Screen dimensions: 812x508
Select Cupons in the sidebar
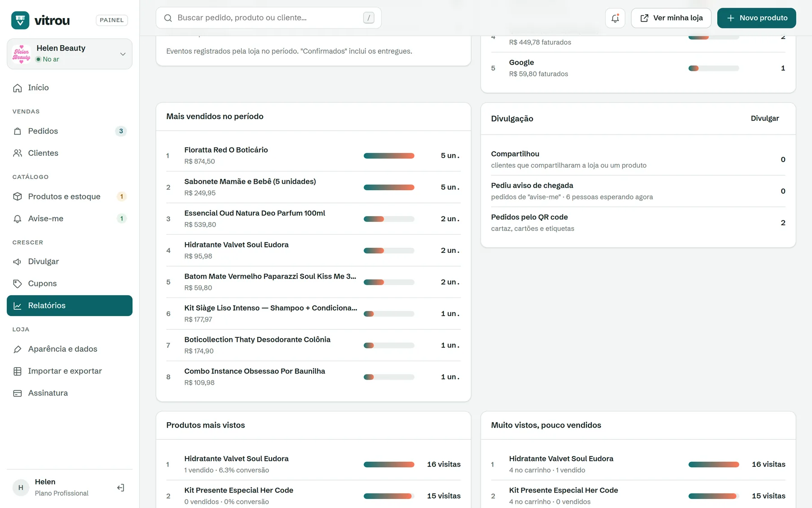pyautogui.click(x=69, y=284)
